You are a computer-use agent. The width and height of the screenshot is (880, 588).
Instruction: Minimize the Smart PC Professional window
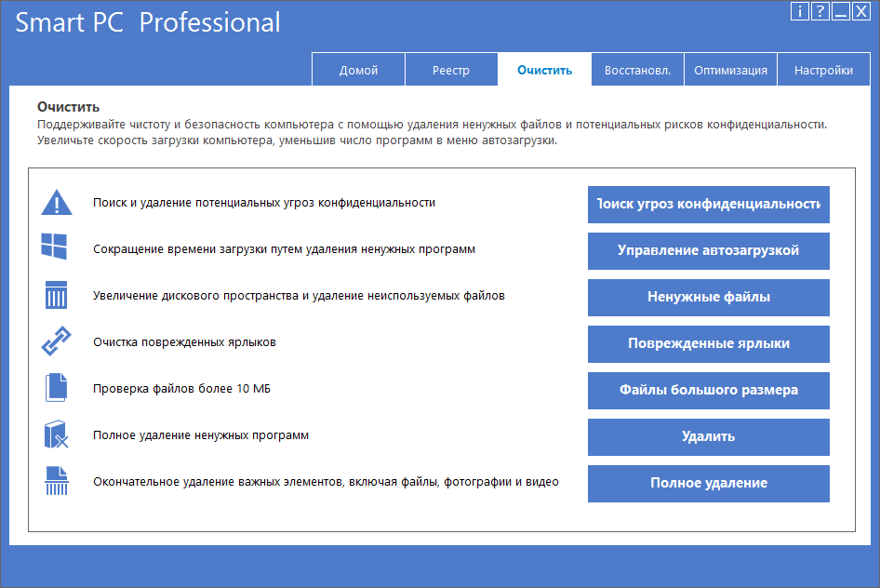point(840,11)
